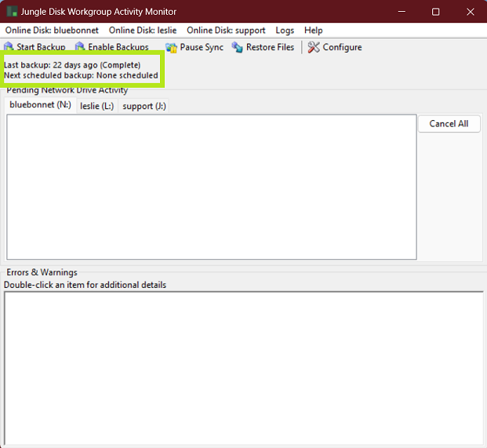This screenshot has width=487, height=448.
Task: Click the Configure tools icon
Action: coord(314,47)
